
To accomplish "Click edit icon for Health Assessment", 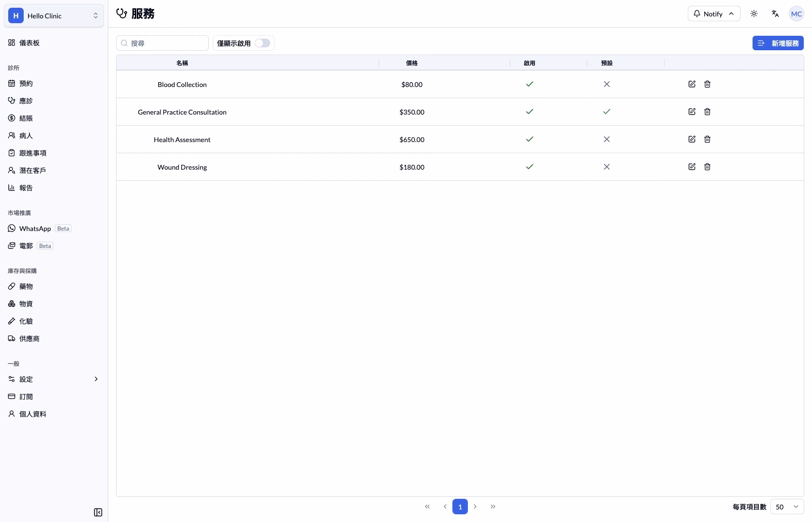I will click(692, 139).
